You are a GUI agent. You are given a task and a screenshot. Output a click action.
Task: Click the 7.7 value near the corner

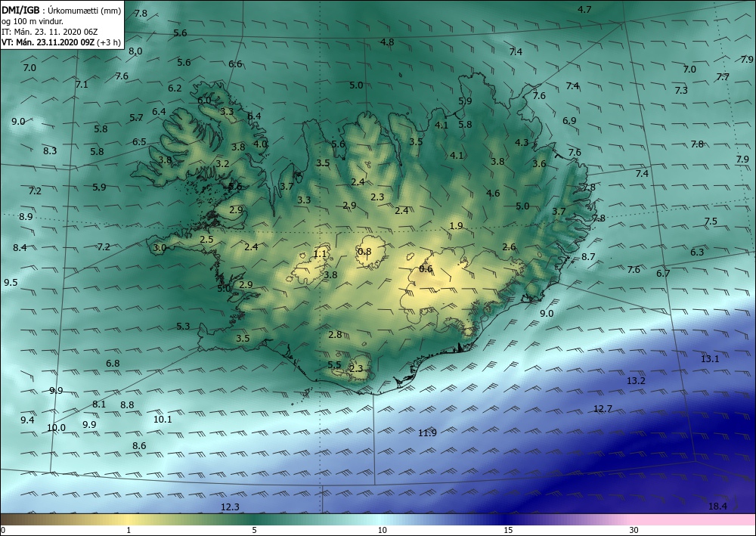[x=723, y=76]
